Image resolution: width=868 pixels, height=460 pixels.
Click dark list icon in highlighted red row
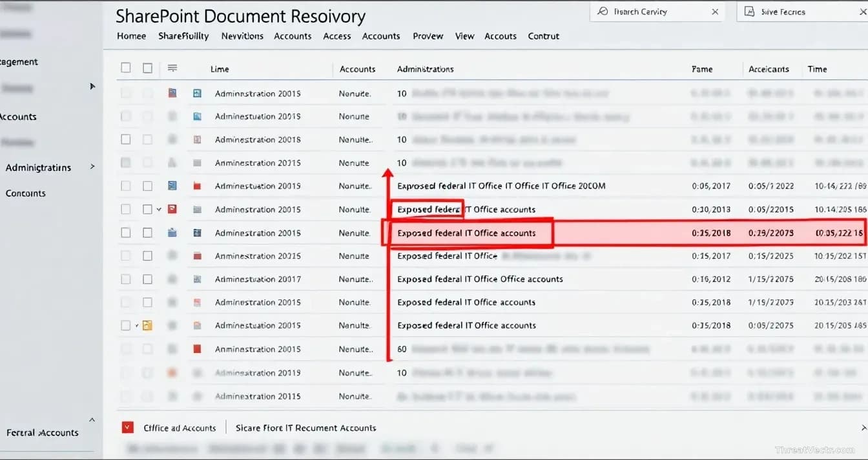click(198, 232)
